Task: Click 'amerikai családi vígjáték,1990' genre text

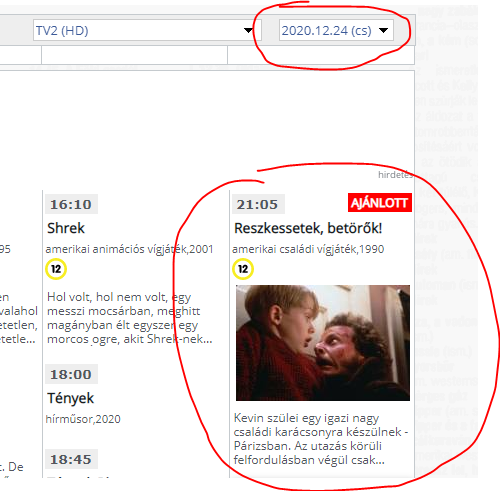Action: coord(308,249)
